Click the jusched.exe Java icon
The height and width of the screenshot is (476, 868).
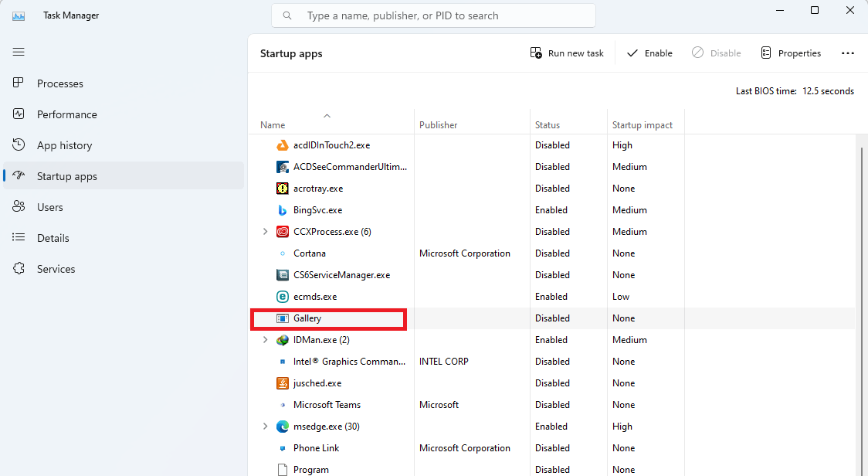click(x=283, y=383)
